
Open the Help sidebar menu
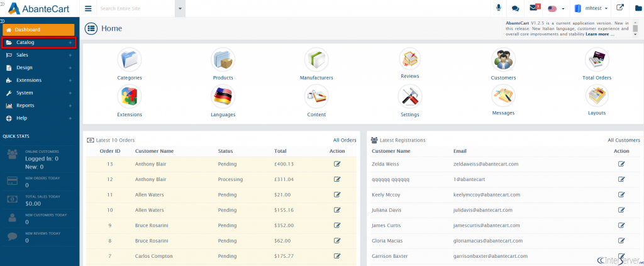click(x=38, y=118)
